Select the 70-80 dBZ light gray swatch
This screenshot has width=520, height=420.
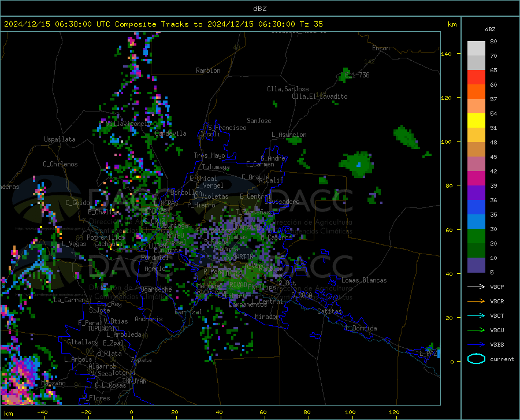pos(476,49)
